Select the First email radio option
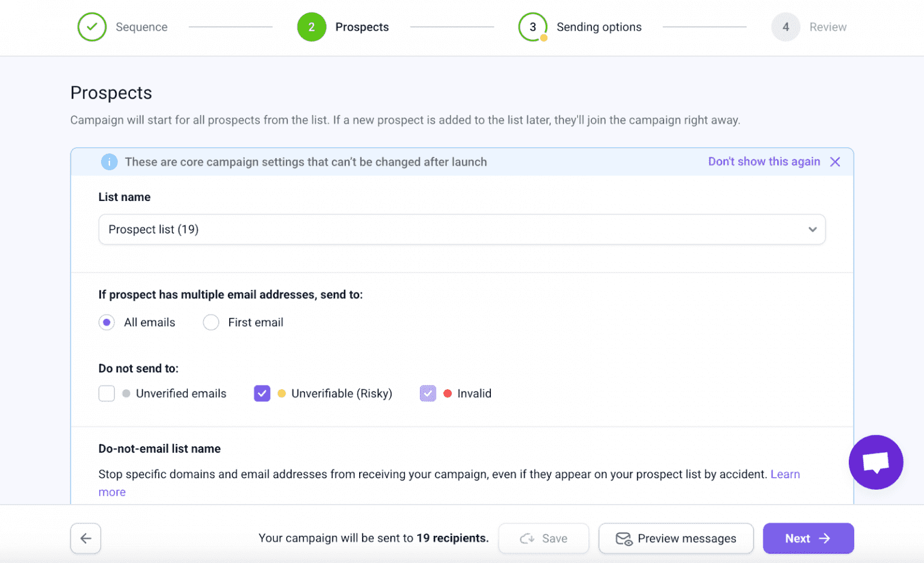Screen dimensions: 924x563 pyautogui.click(x=211, y=322)
